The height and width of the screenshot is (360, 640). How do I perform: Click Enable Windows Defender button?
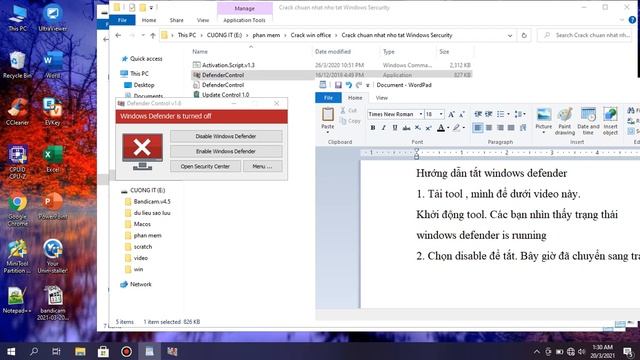(x=226, y=151)
